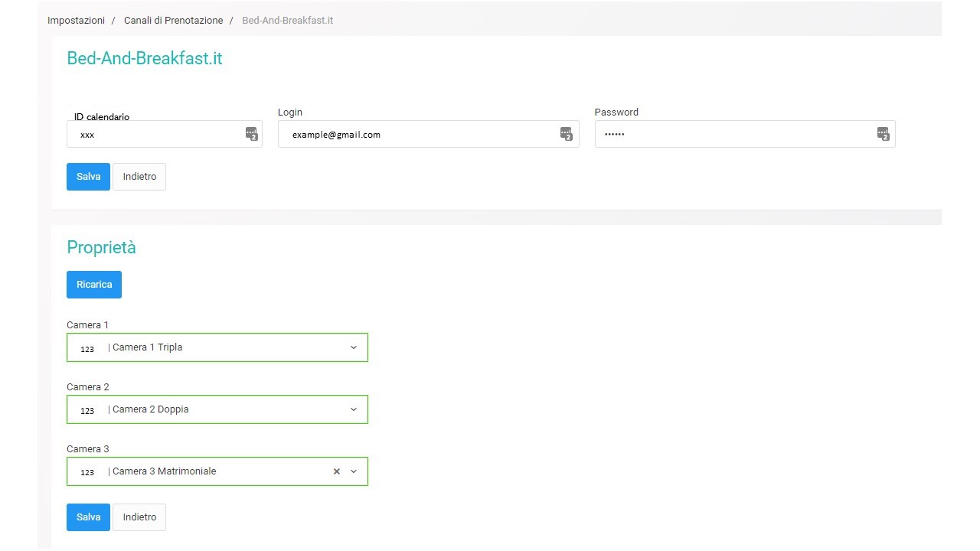Save the Bed-And-Breakfast.it credentials with the top Salva
This screenshot has height=551, width=980.
[88, 177]
